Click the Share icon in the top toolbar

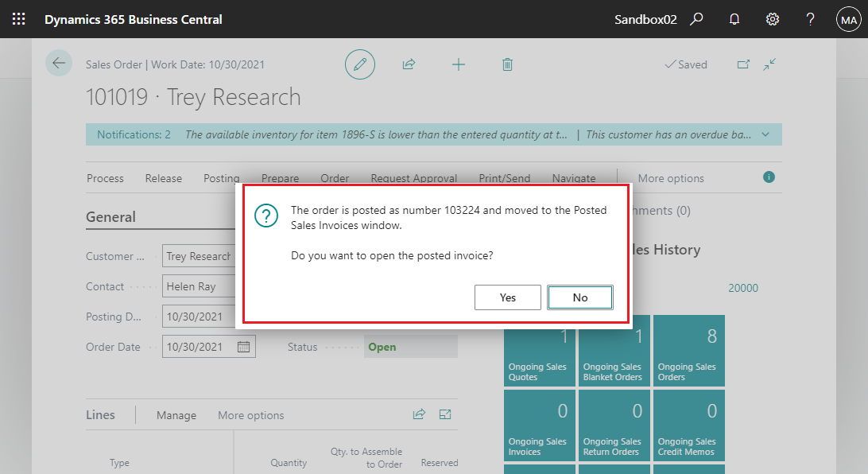point(409,64)
